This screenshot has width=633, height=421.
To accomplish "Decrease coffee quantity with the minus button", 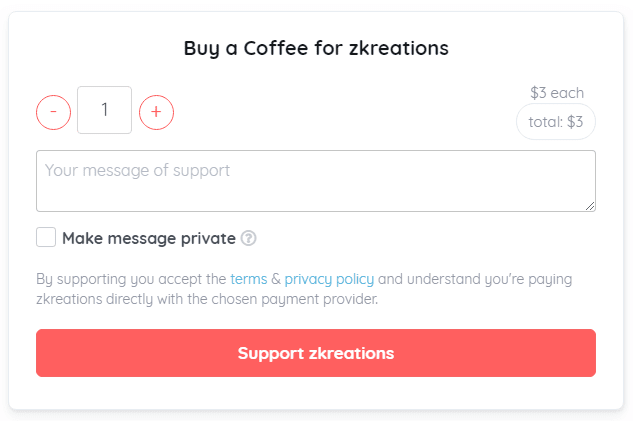I will click(53, 112).
